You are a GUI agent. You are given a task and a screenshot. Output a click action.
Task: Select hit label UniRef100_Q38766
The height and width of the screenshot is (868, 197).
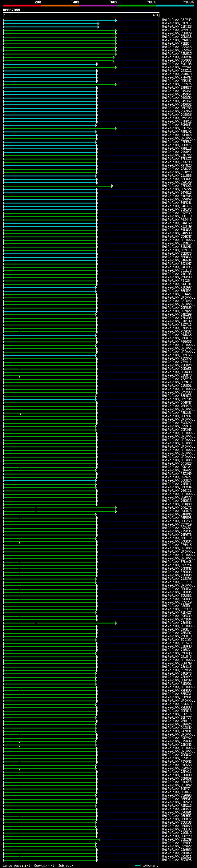(177, 128)
